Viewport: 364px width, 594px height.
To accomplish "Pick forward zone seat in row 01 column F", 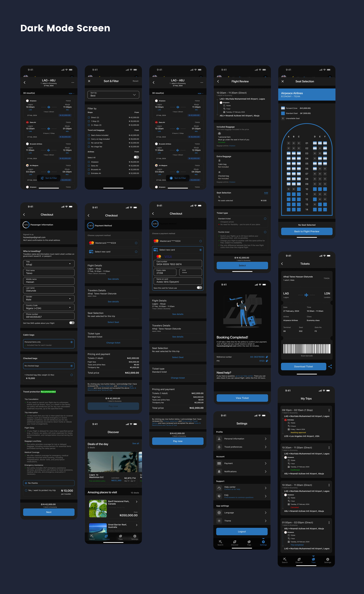I will click(325, 143).
